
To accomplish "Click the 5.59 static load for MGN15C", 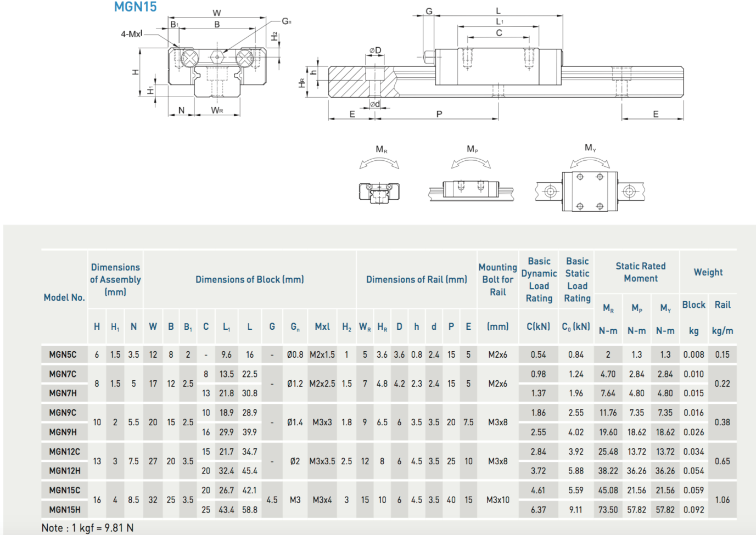I will pos(576,491).
